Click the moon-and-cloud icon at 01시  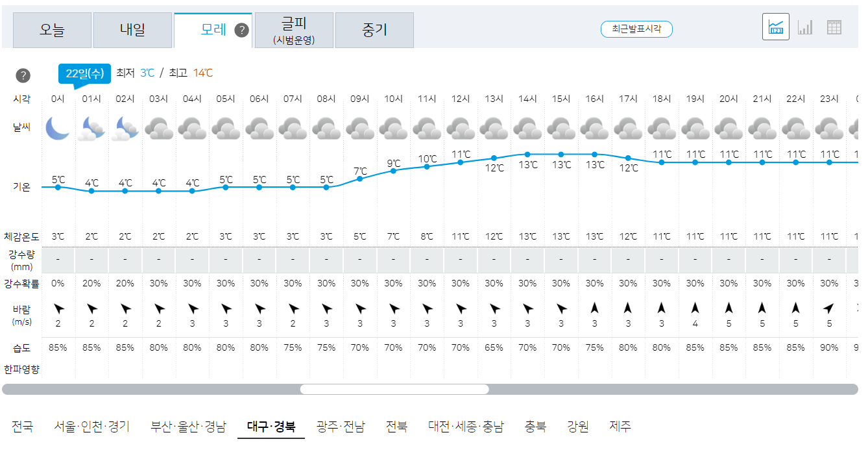(x=91, y=129)
